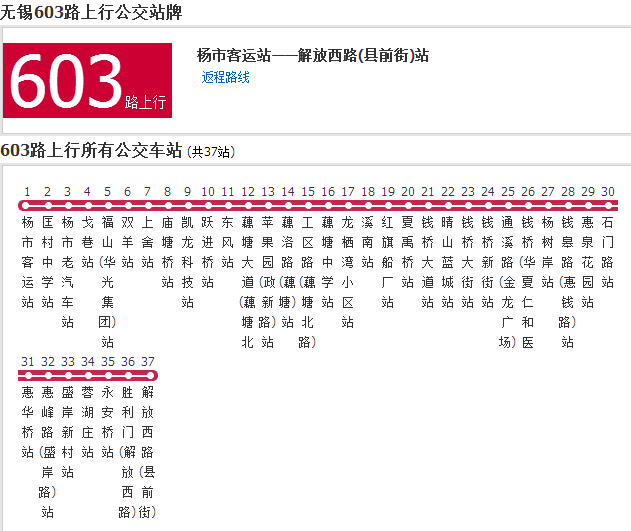The width and height of the screenshot is (631, 531).
Task: Select stop 37 解放西路(县前街)
Action: (x=148, y=452)
